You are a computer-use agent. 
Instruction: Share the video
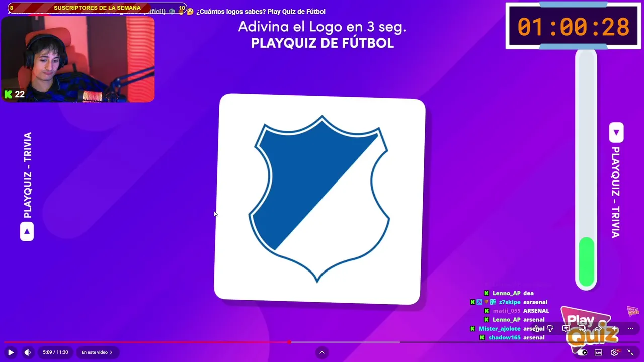(598, 329)
